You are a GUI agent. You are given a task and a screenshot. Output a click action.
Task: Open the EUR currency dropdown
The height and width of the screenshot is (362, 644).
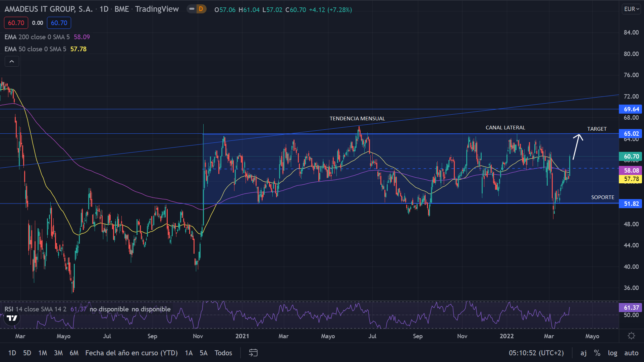(x=632, y=9)
